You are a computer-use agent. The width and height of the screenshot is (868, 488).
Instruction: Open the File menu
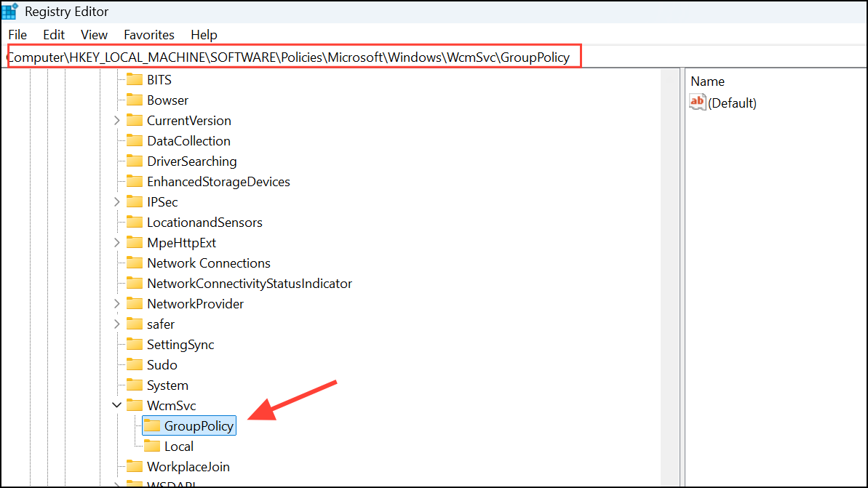coord(17,35)
